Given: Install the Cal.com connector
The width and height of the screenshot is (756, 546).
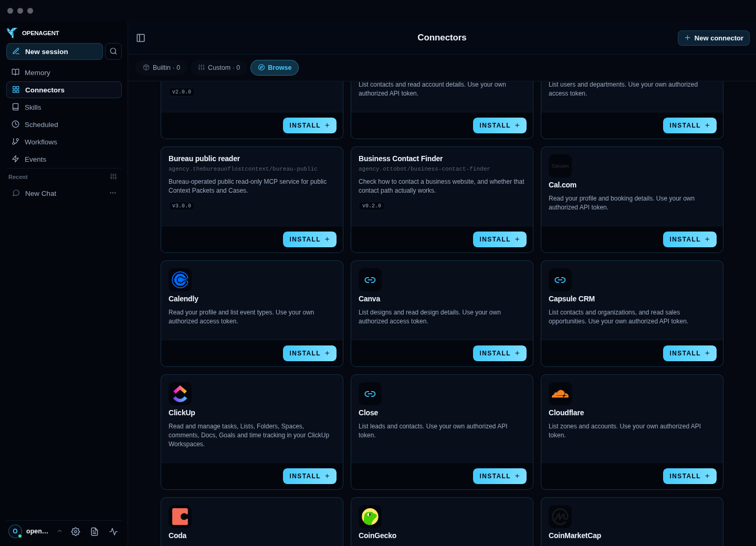Looking at the screenshot, I should click(690, 239).
